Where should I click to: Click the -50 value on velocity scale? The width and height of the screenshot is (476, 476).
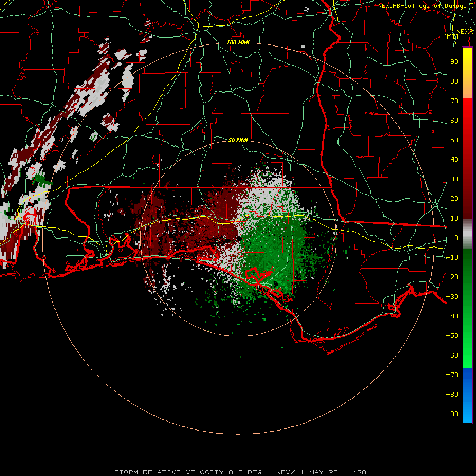click(452, 336)
